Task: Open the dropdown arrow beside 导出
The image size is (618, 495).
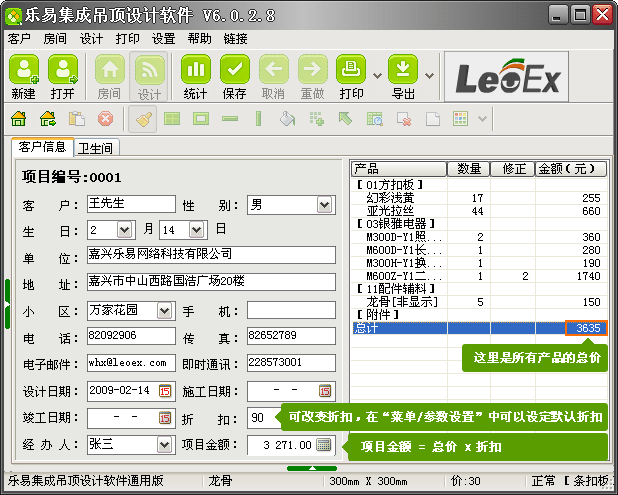Action: point(429,75)
